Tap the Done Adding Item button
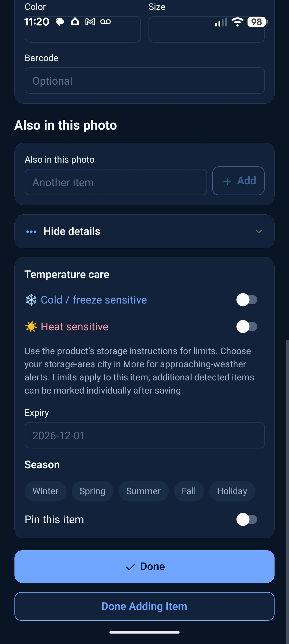289x644 pixels. (x=144, y=606)
